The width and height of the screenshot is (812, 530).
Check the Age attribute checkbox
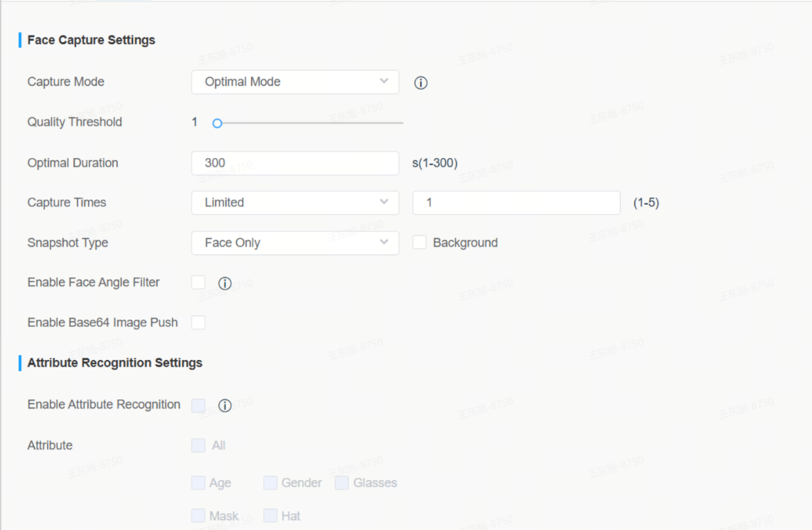[199, 483]
